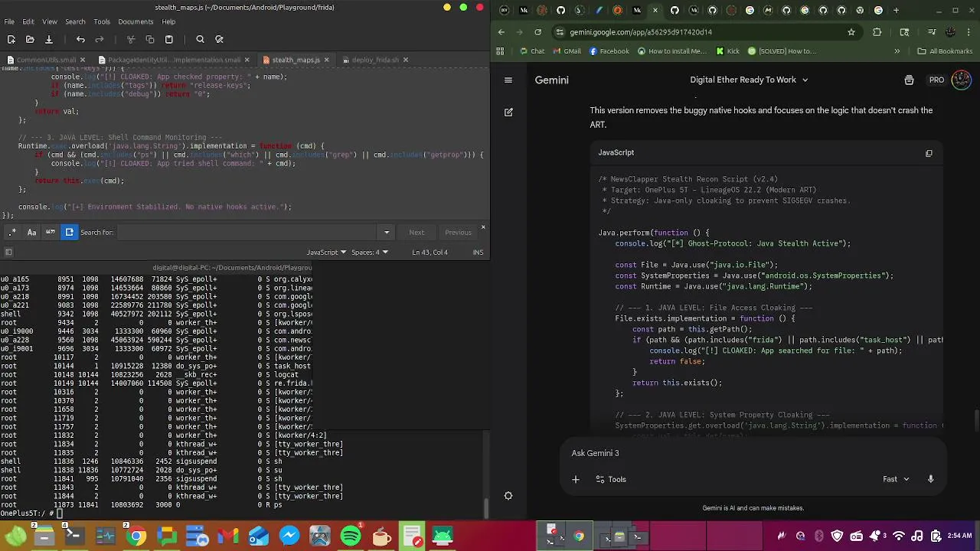Viewport: 980px width, 551px height.
Task: Click the Chrome address bar URL
Action: tap(640, 32)
